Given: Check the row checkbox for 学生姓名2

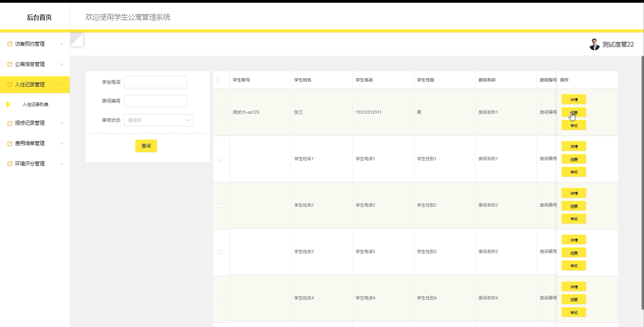Looking at the screenshot, I should pyautogui.click(x=219, y=206).
